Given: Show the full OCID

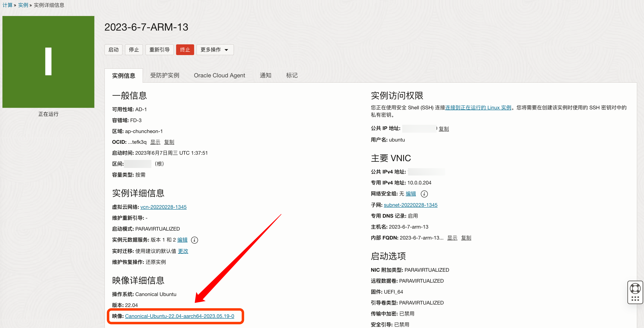Looking at the screenshot, I should click(155, 142).
